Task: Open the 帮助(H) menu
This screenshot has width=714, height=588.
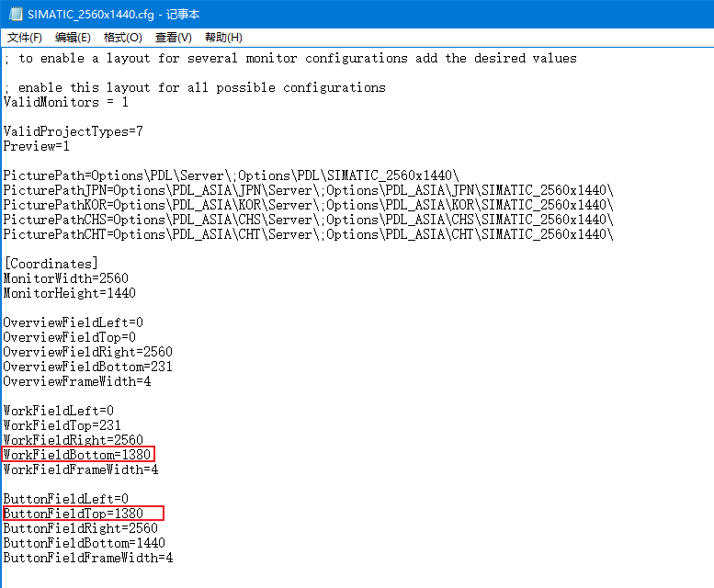Action: click(x=223, y=38)
